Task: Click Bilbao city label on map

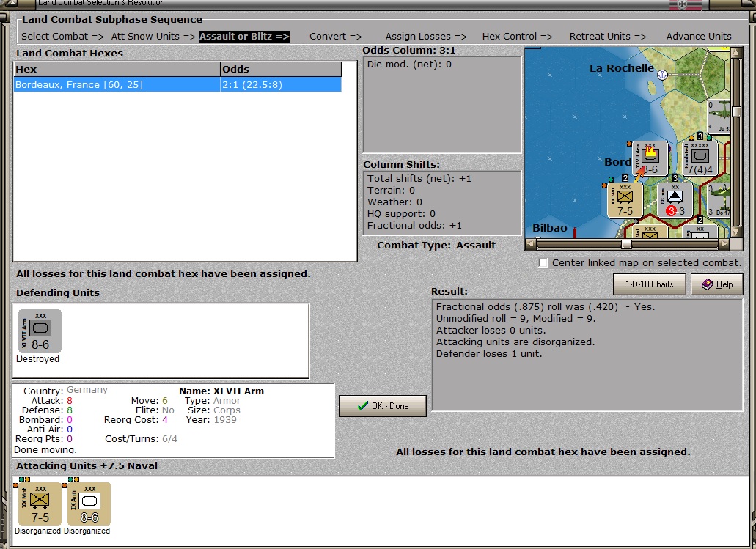Action: (x=550, y=228)
